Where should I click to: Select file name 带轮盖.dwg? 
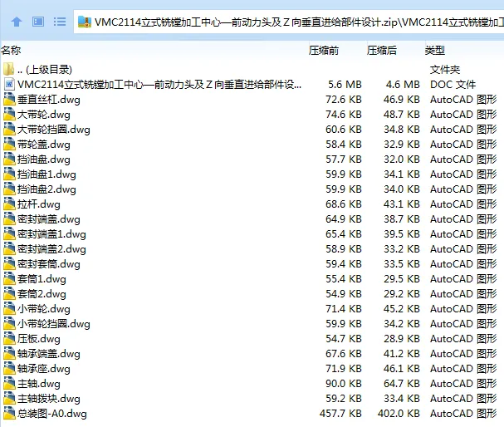[44, 145]
